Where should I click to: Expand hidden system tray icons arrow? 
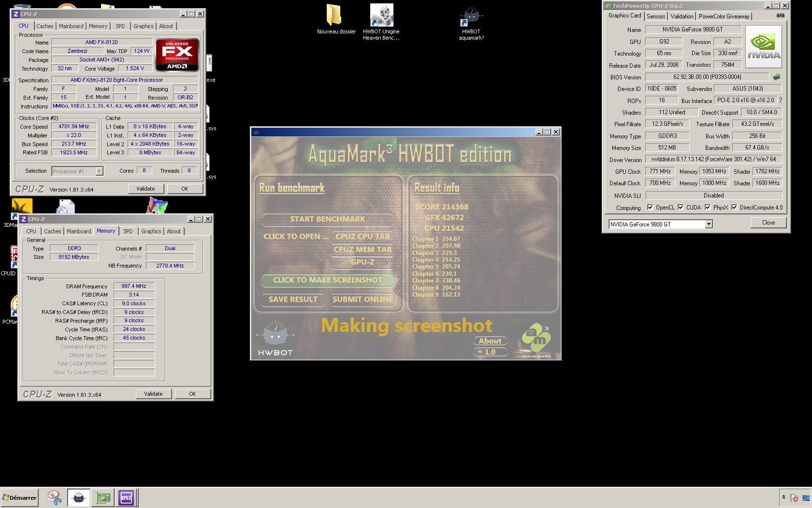click(x=783, y=497)
